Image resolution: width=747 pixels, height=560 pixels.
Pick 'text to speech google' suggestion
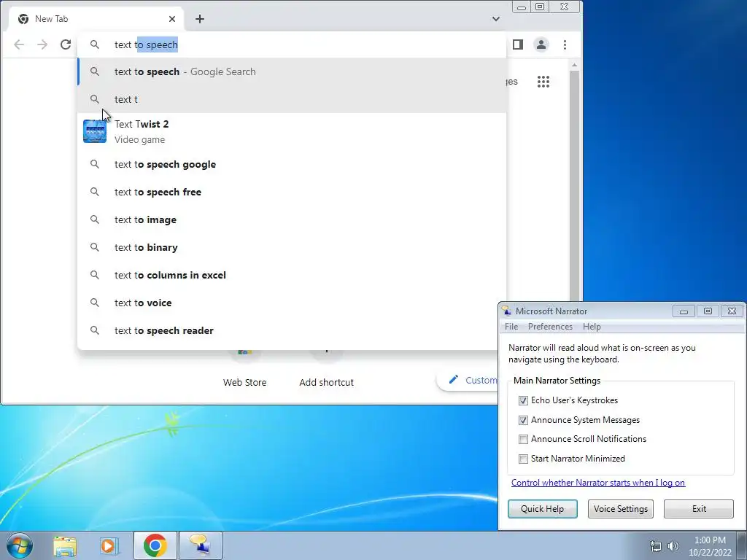coord(292,164)
